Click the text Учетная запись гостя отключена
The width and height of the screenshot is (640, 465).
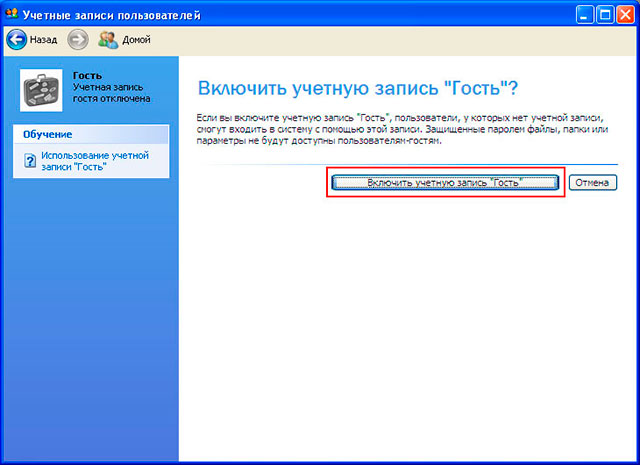pos(111,93)
